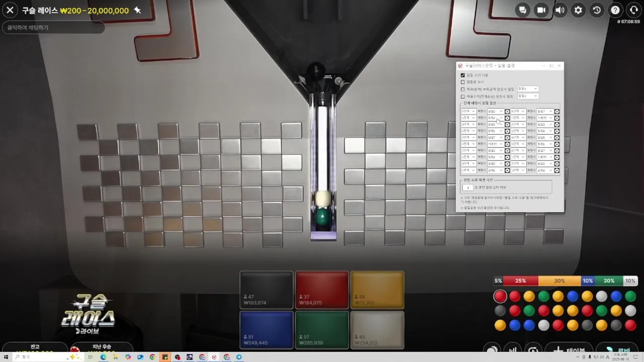The height and width of the screenshot is (362, 644).
Task: Open the Windows Start menu
Action: click(x=6, y=357)
